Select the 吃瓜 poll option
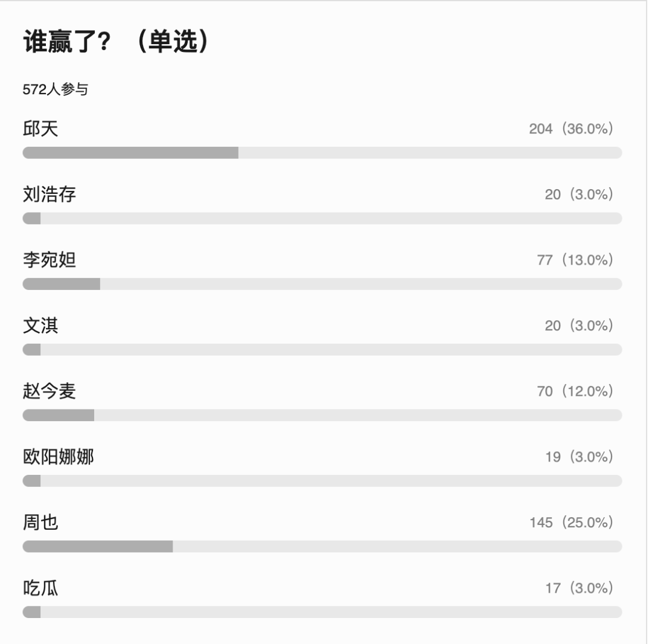The height and width of the screenshot is (644, 652). click(x=40, y=588)
